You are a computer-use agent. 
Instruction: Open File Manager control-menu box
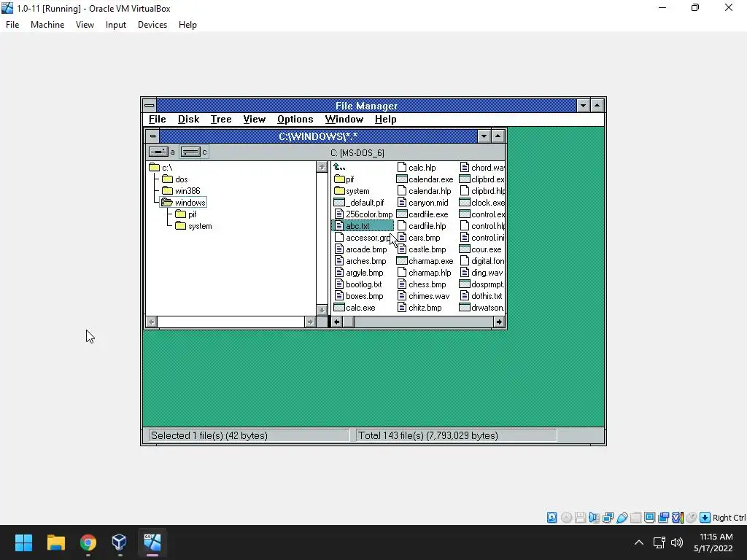click(149, 105)
